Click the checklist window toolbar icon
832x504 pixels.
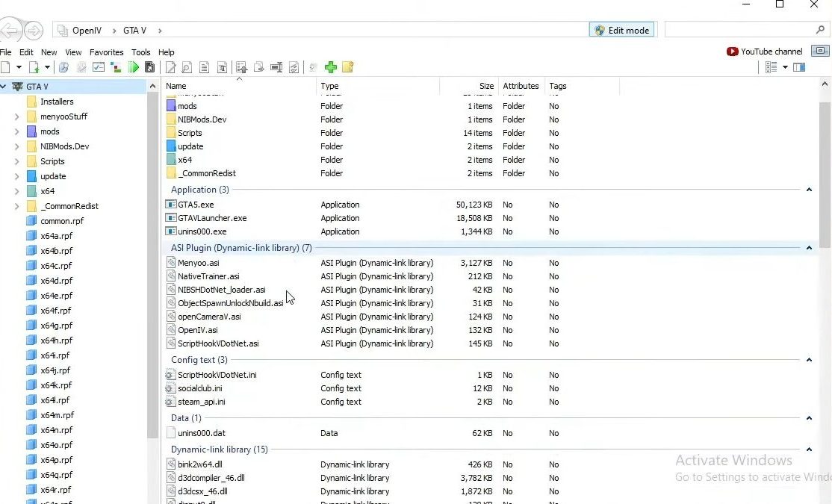point(99,67)
